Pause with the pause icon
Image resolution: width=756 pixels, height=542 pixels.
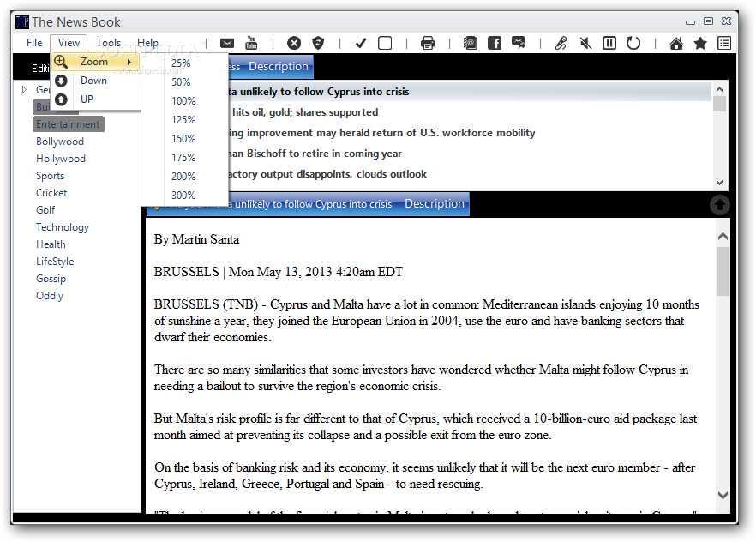[609, 44]
